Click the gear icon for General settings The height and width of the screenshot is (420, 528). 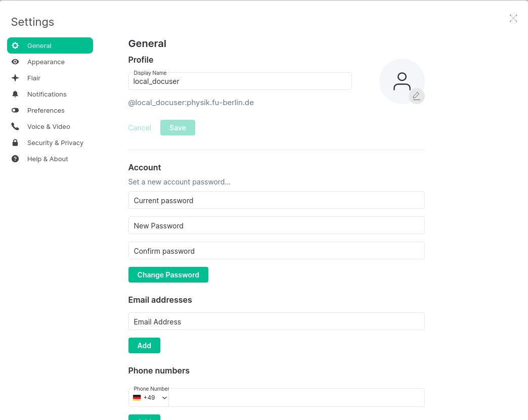pyautogui.click(x=15, y=45)
